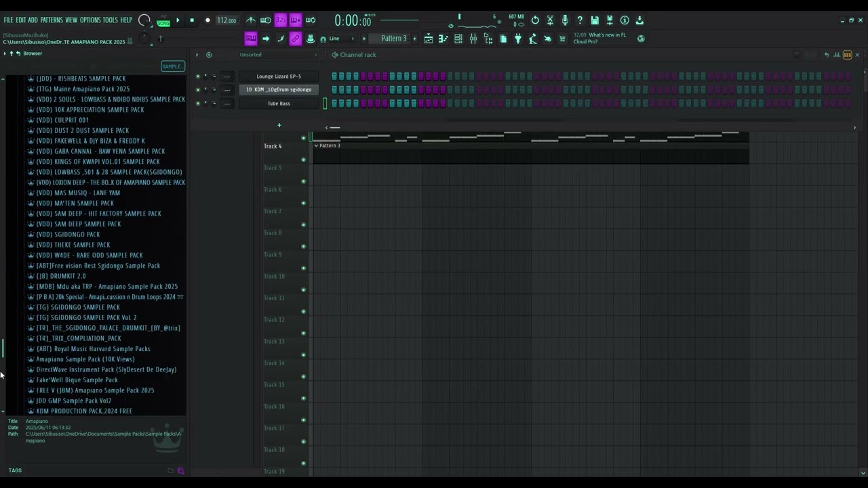The image size is (868, 488).
Task: Mute 10 .KDM _LOgDrum sgidongo channel
Action: (198, 89)
